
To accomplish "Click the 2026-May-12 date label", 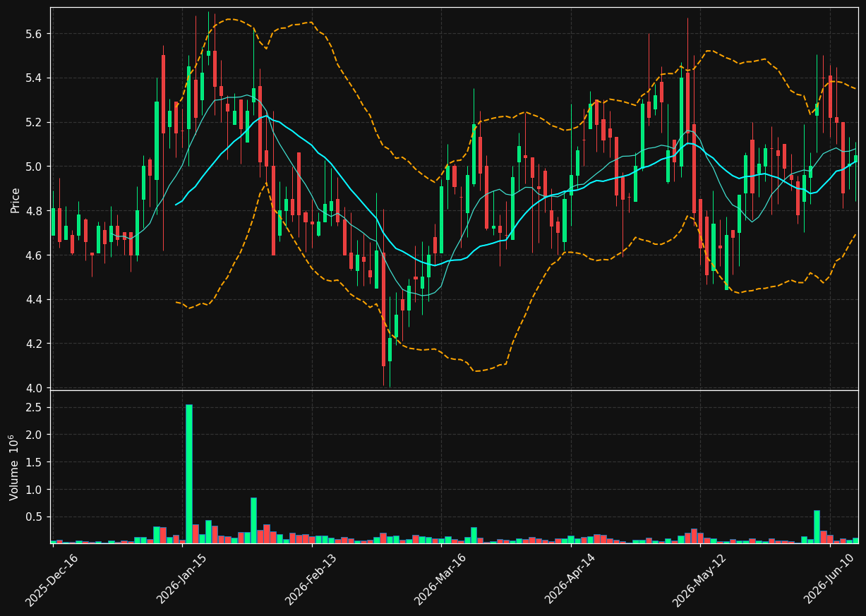I will 699,579.
